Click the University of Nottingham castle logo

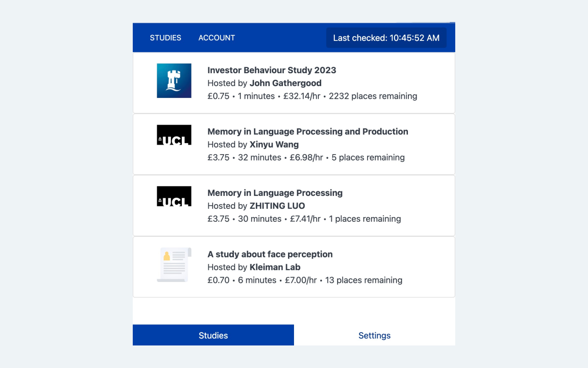[174, 80]
